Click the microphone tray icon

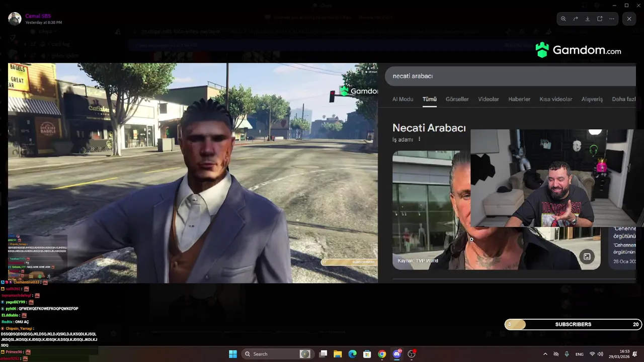coord(567,354)
